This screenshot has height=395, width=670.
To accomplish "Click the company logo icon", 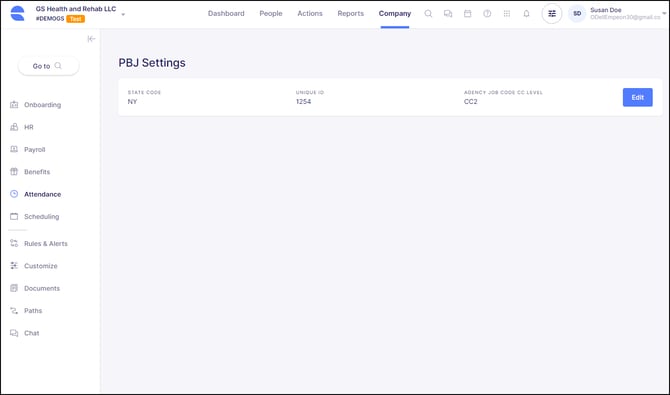I will click(x=18, y=13).
